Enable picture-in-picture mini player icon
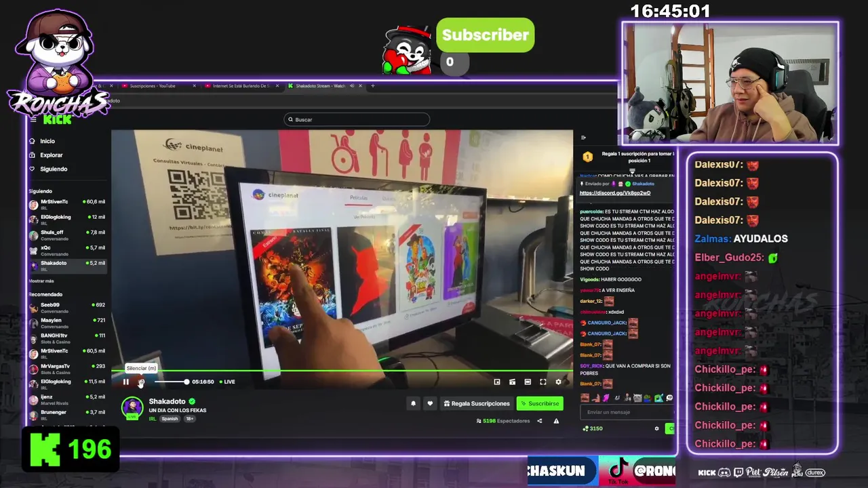868x488 pixels. click(497, 382)
